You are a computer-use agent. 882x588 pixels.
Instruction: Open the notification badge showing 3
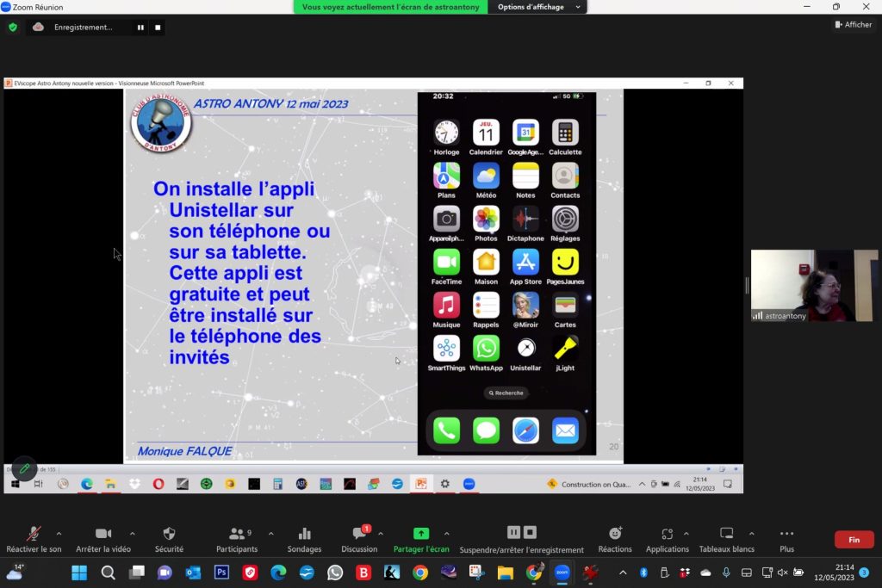point(865,573)
